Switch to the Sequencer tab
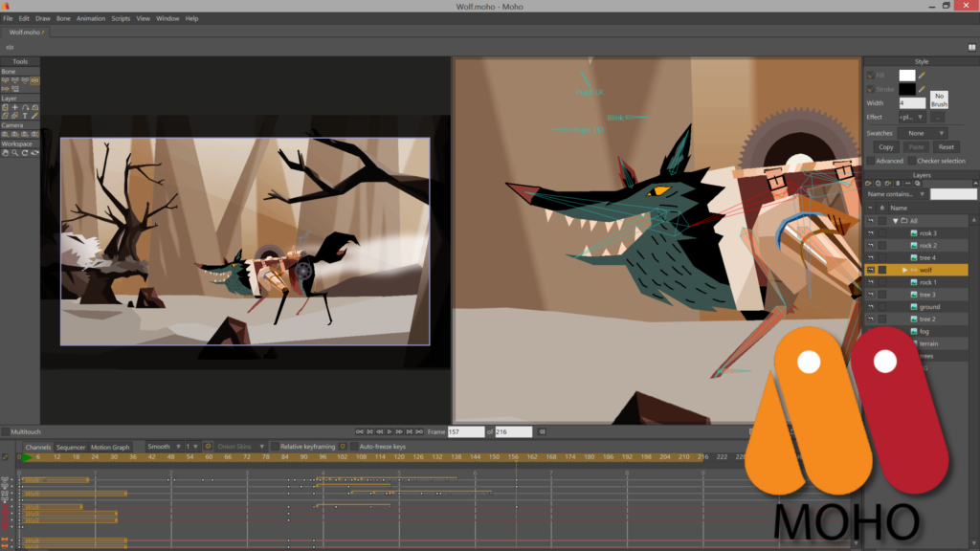 (71, 448)
